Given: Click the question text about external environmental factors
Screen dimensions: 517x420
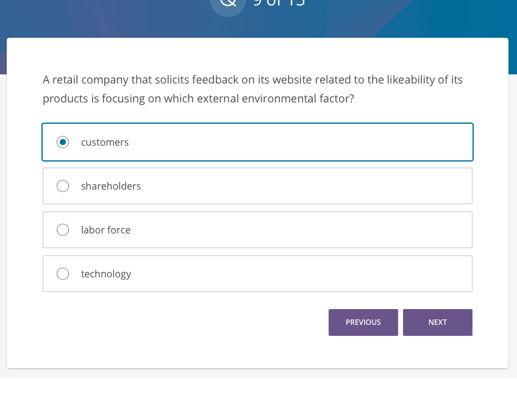Looking at the screenshot, I should click(x=252, y=88).
